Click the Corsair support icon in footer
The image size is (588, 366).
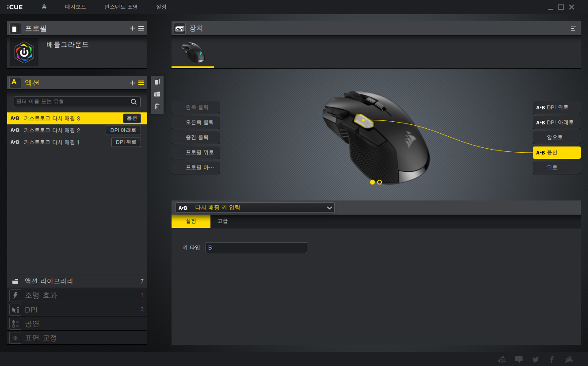pyautogui.click(x=502, y=359)
